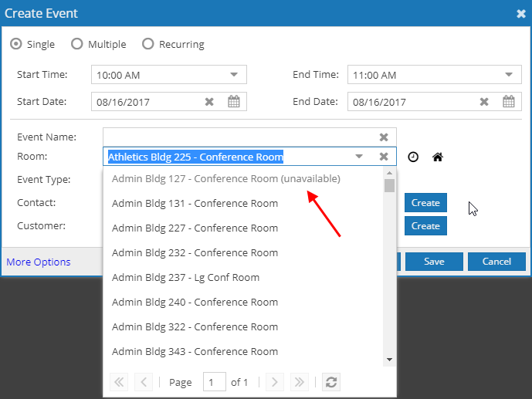
Task: Open the Start Date calendar picker
Action: pos(234,101)
